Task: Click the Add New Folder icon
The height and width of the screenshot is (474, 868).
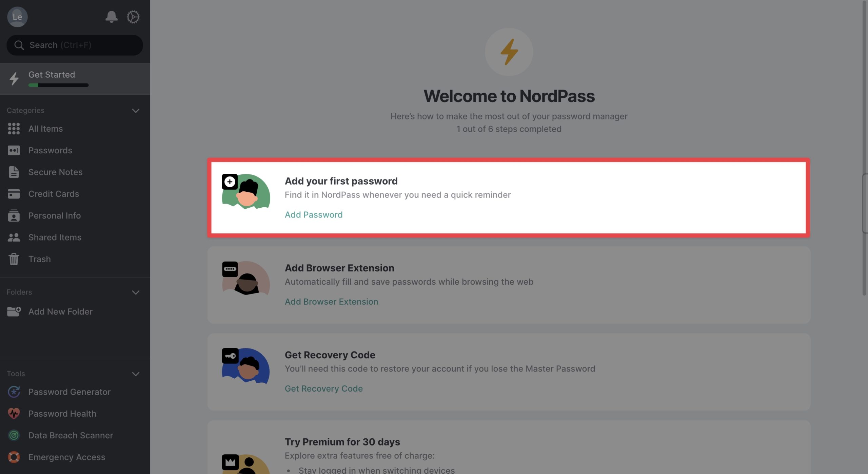Action: (x=14, y=311)
